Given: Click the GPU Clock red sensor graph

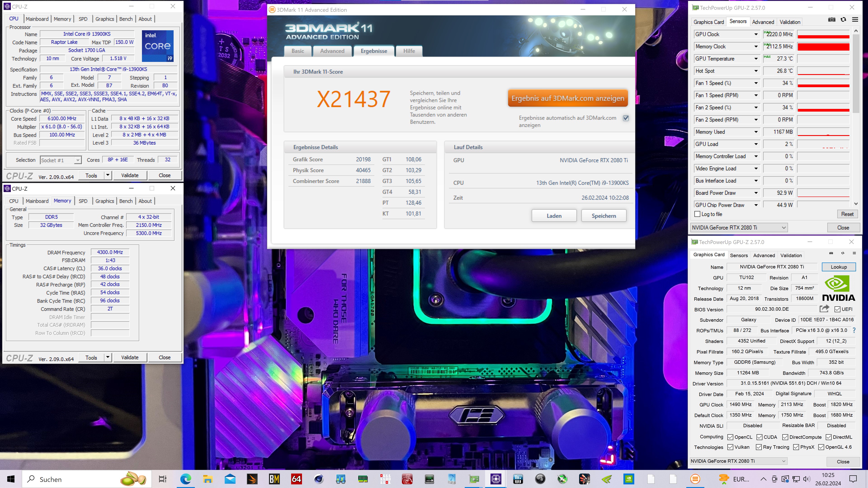Looking at the screenshot, I should (x=823, y=34).
